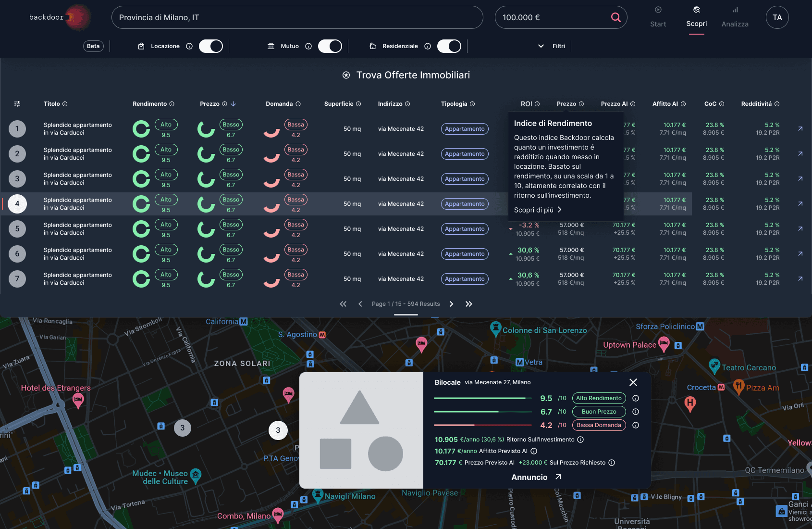Click Basso price badge in row 3
The height and width of the screenshot is (529, 812).
[231, 175]
